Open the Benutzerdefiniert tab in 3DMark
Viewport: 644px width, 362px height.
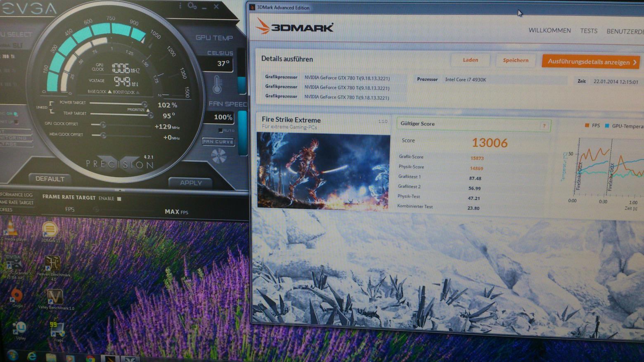625,31
